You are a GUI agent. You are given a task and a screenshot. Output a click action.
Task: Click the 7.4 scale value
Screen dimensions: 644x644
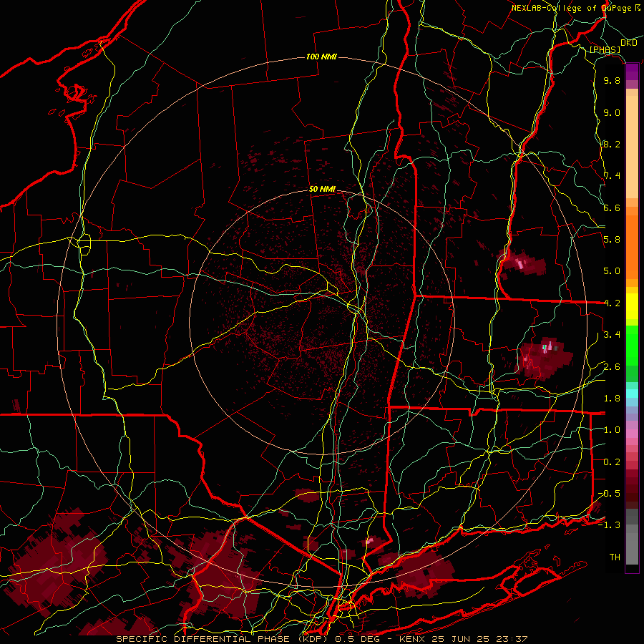pos(612,176)
